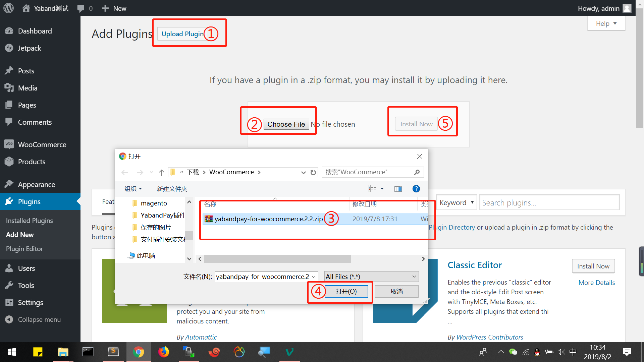
Task: Click the file list horizontal scrollbar
Action: (277, 259)
